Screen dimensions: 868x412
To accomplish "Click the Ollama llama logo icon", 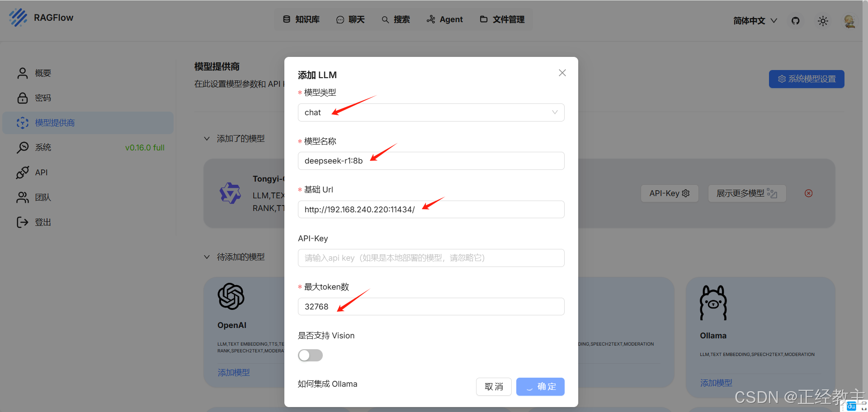I will coord(713,303).
